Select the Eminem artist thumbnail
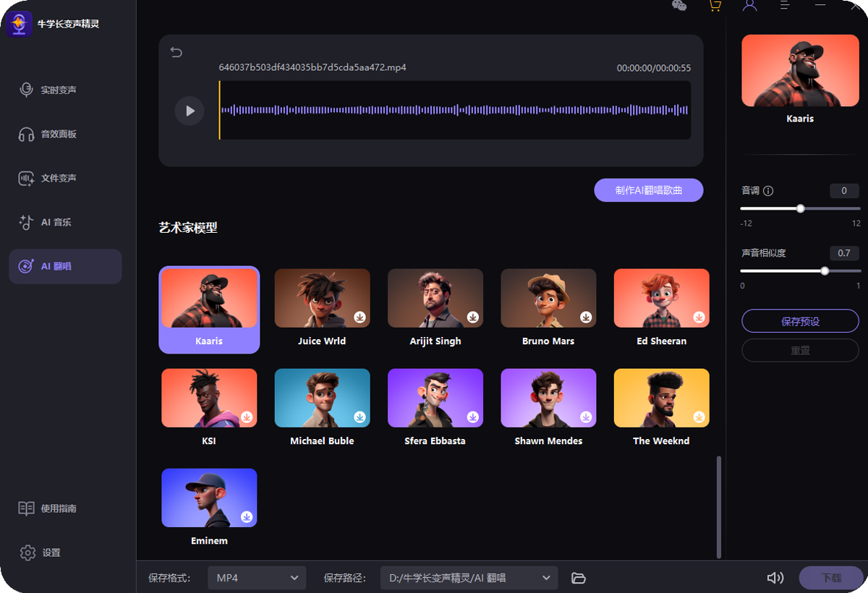 209,498
